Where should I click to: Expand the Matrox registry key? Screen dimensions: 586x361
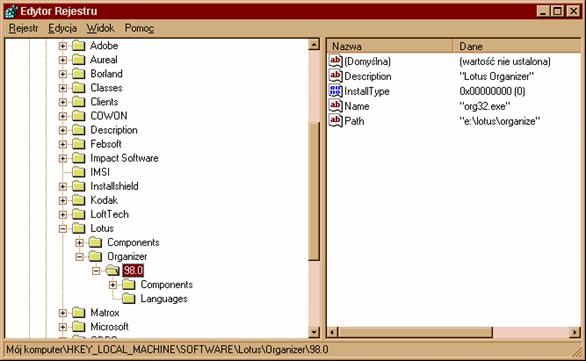pyautogui.click(x=63, y=313)
